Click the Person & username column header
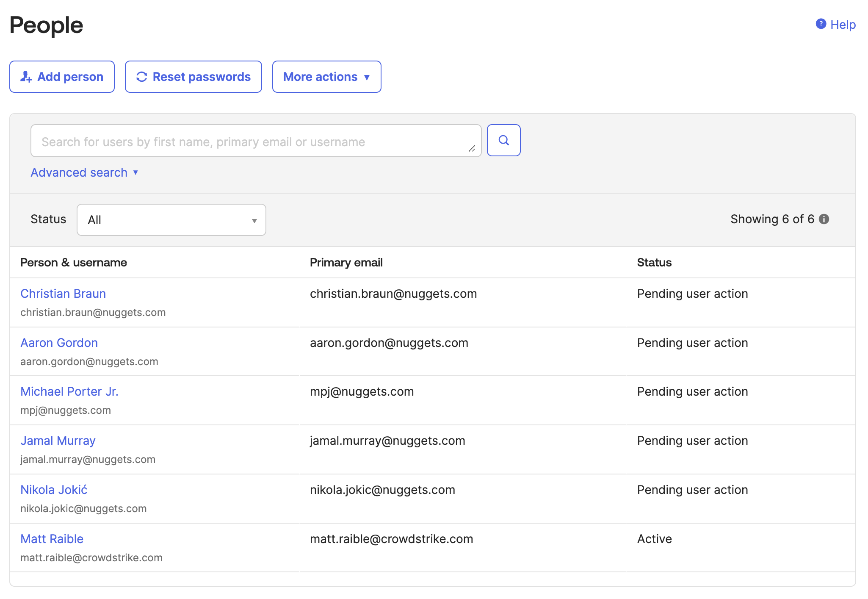Viewport: 868px width, 599px height. point(74,262)
